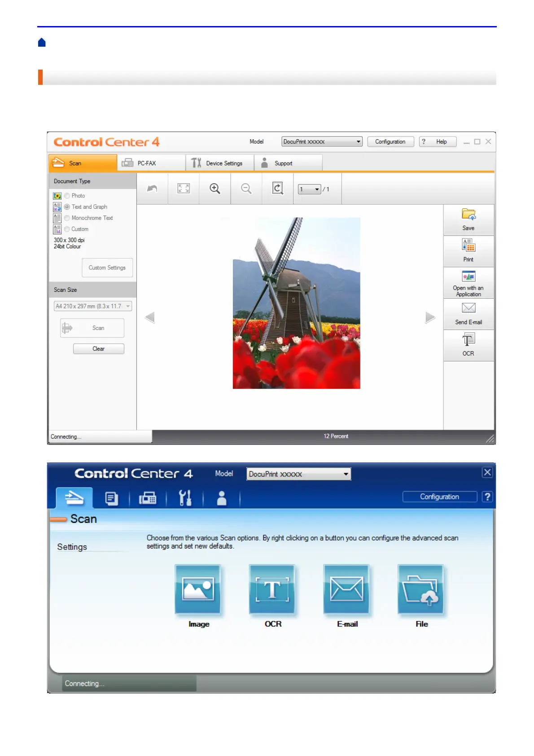Close the Advanced Mode Control Center window
Image resolution: width=534 pixels, height=756 pixels.
487,472
